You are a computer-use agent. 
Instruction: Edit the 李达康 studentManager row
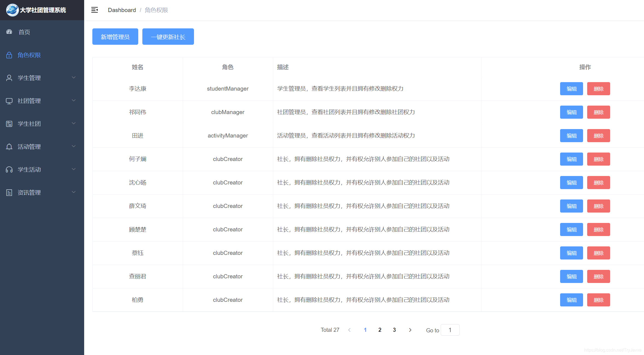[x=571, y=89]
